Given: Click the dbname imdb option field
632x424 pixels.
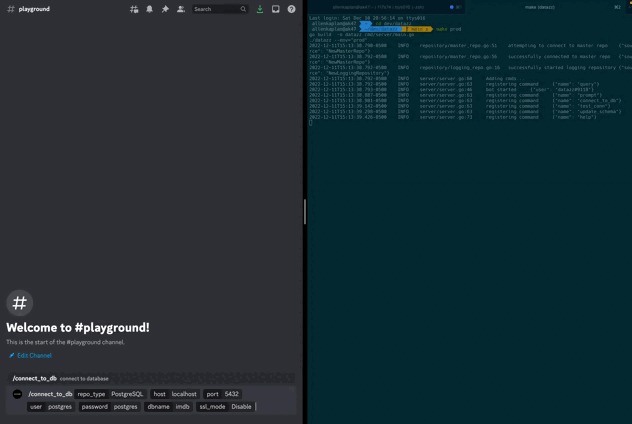Looking at the screenshot, I should (168, 407).
